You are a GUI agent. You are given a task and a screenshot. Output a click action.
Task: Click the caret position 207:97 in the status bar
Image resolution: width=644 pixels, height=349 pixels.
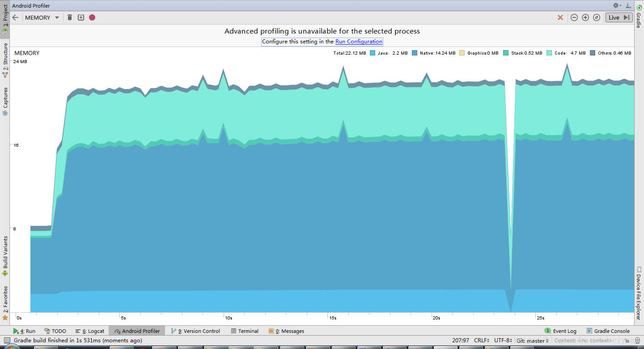461,340
